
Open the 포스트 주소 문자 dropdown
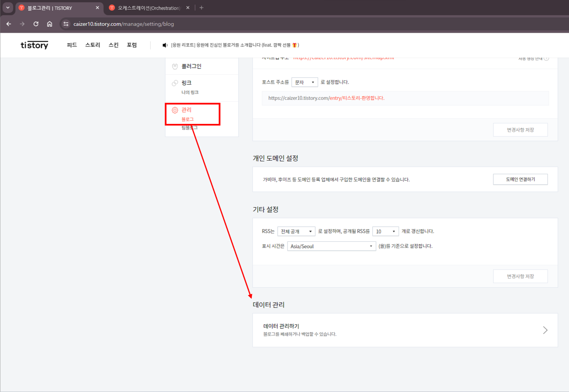click(304, 82)
